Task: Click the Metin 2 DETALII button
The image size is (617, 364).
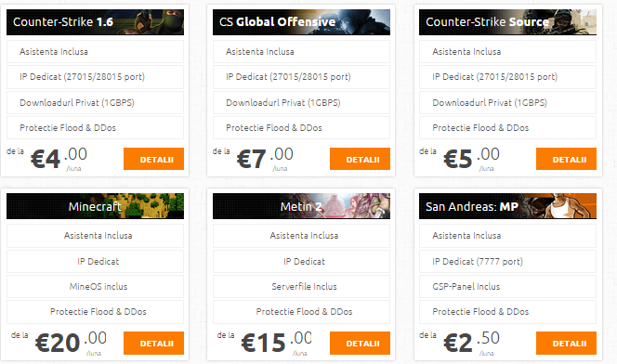Action: tap(360, 343)
